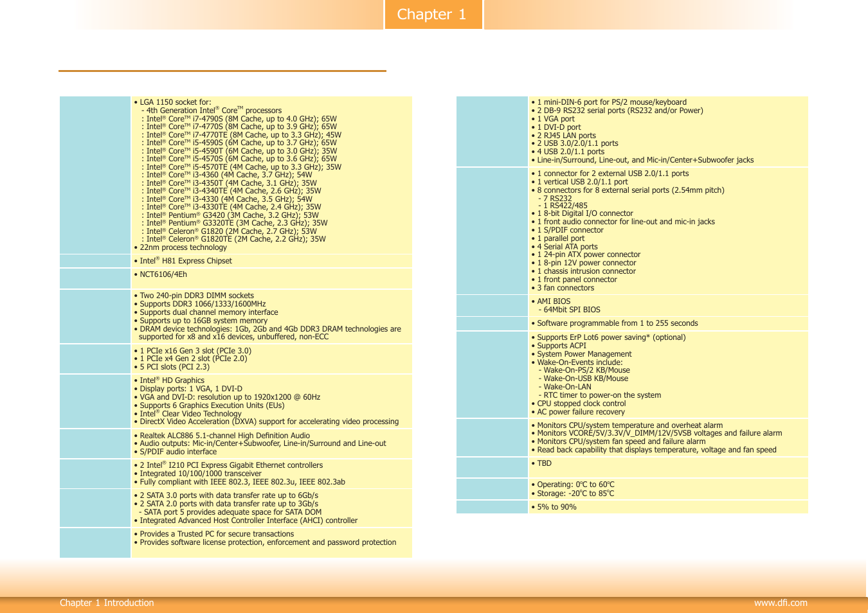Open the www.dfi.com link in the footer
Screen dimensions: 868x613
781,603
